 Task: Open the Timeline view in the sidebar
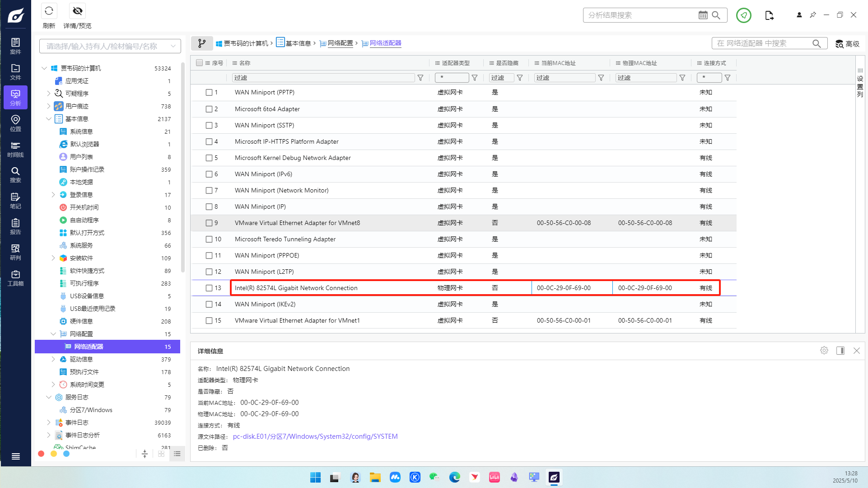(15, 149)
